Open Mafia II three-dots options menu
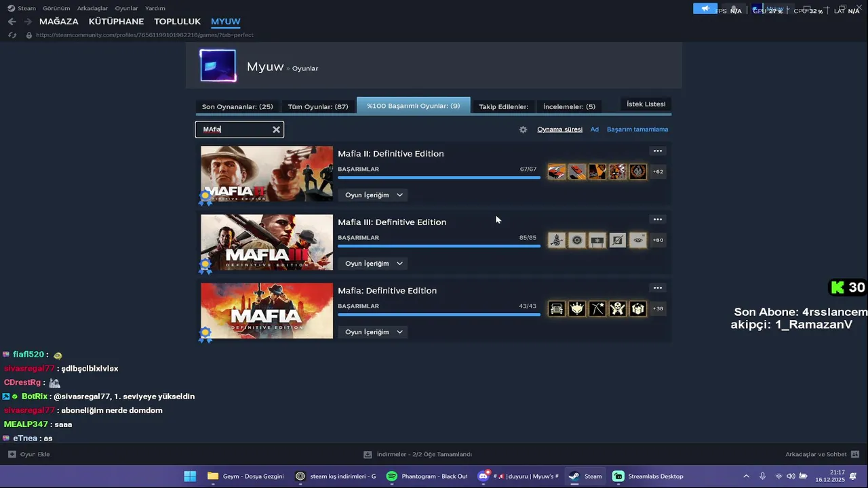Screen dimensions: 868x488 click(657, 151)
